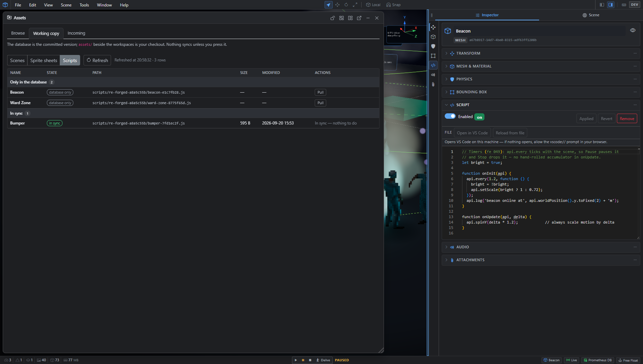This screenshot has height=364, width=643.
Task: Expand the PHYSICS section
Action: click(x=541, y=79)
